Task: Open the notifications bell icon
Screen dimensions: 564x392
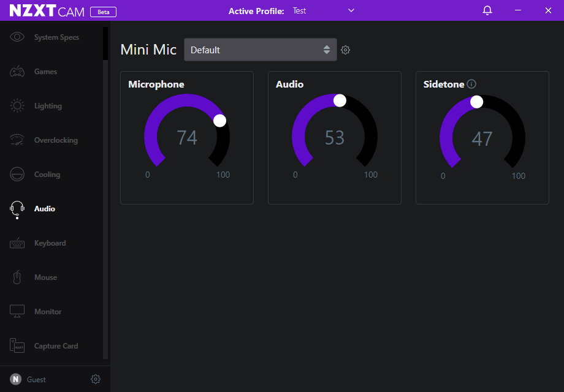Action: [487, 10]
